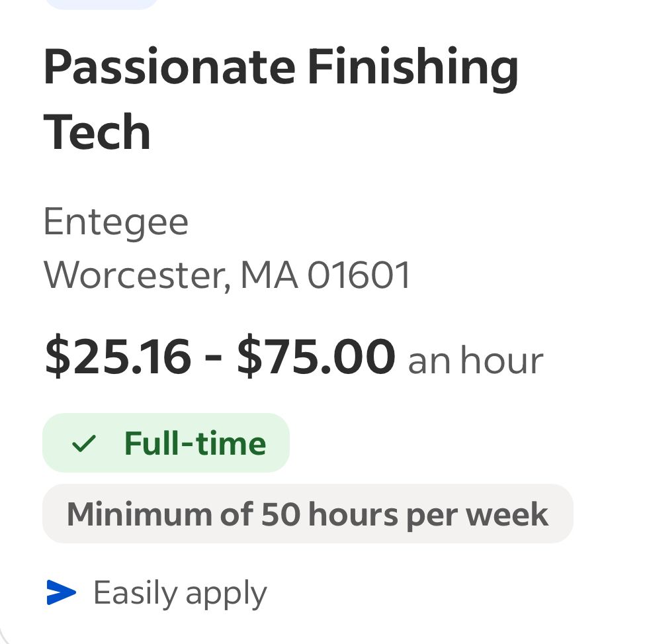Image resolution: width=645 pixels, height=644 pixels.
Task: Select the Full-time job type badge
Action: coord(166,443)
